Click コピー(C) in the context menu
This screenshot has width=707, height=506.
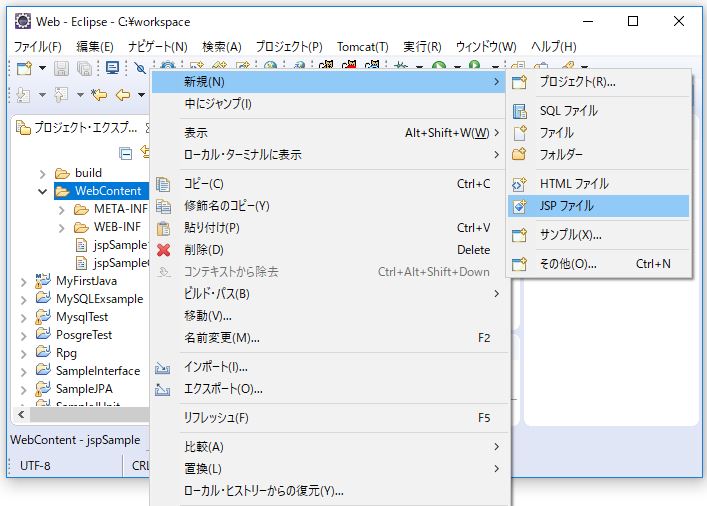coord(328,184)
